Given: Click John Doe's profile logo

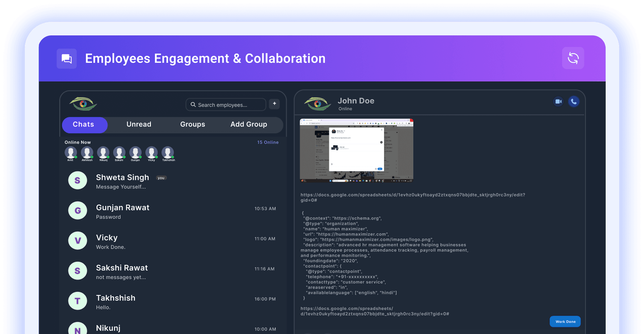Looking at the screenshot, I should [x=317, y=103].
